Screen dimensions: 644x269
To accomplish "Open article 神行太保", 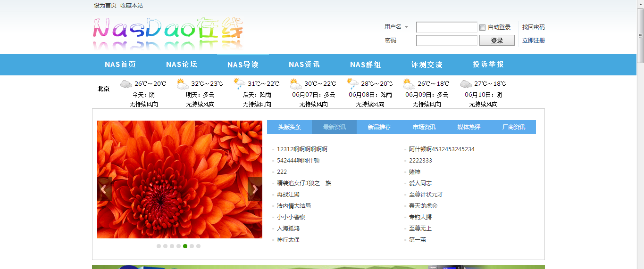I will pos(288,240).
